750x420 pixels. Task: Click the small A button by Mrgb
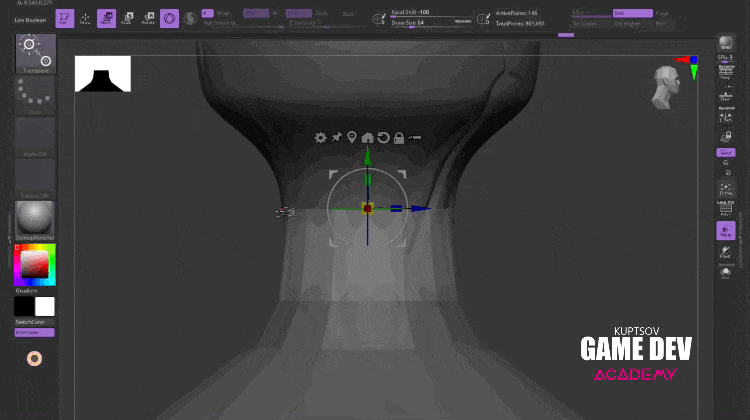coord(207,13)
